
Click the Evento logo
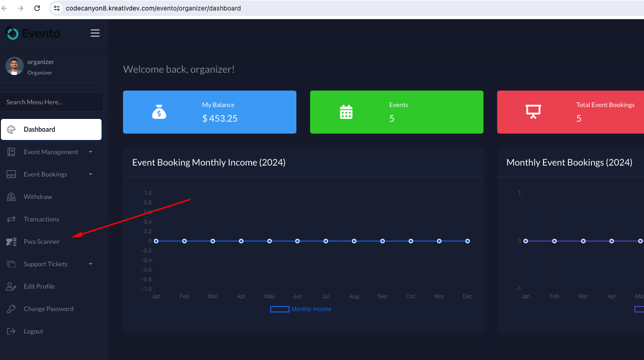point(32,33)
